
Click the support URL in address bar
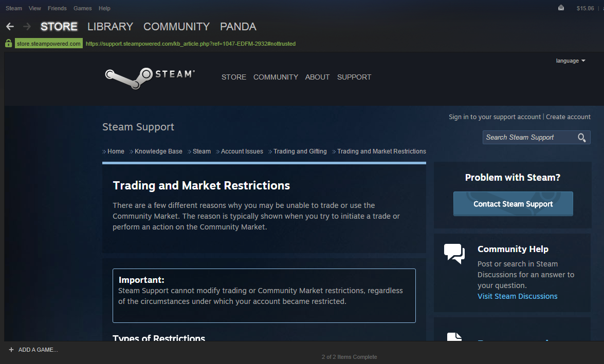pos(191,44)
